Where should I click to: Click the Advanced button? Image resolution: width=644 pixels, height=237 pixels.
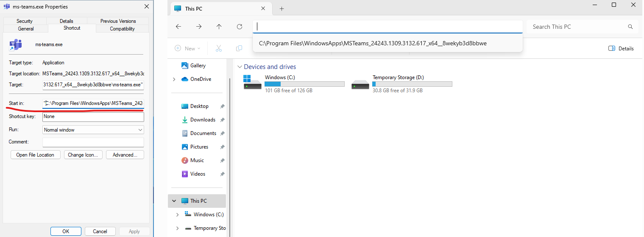point(125,155)
